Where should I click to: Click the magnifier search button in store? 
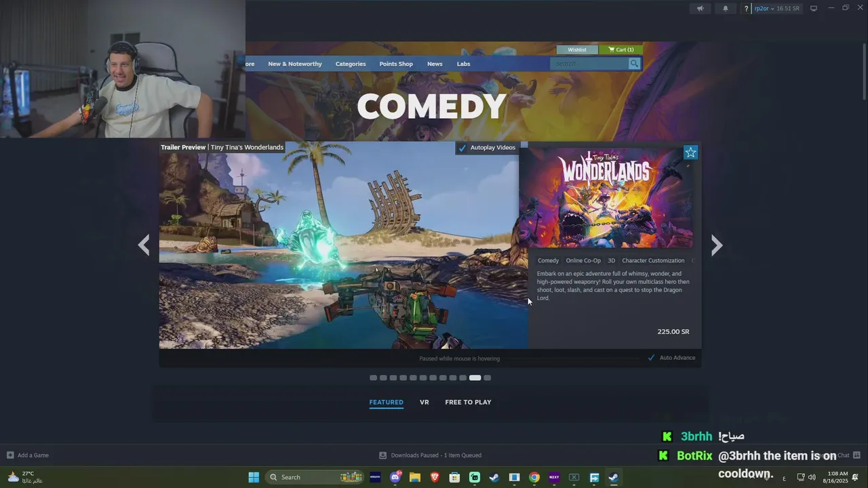[634, 64]
